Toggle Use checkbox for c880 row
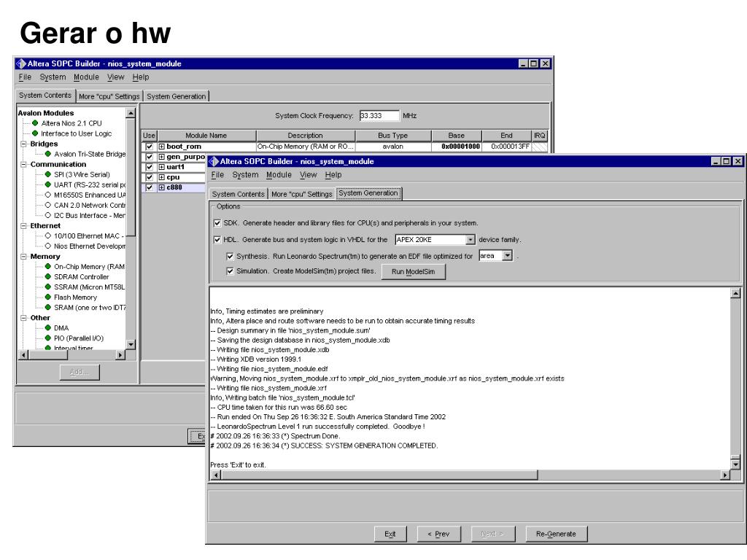The width and height of the screenshot is (747, 560). [150, 187]
